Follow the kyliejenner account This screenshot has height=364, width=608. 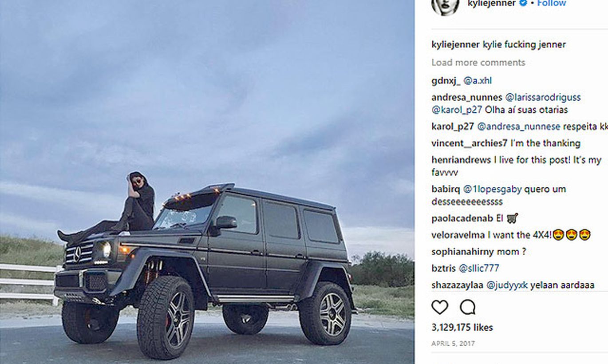[x=552, y=3]
